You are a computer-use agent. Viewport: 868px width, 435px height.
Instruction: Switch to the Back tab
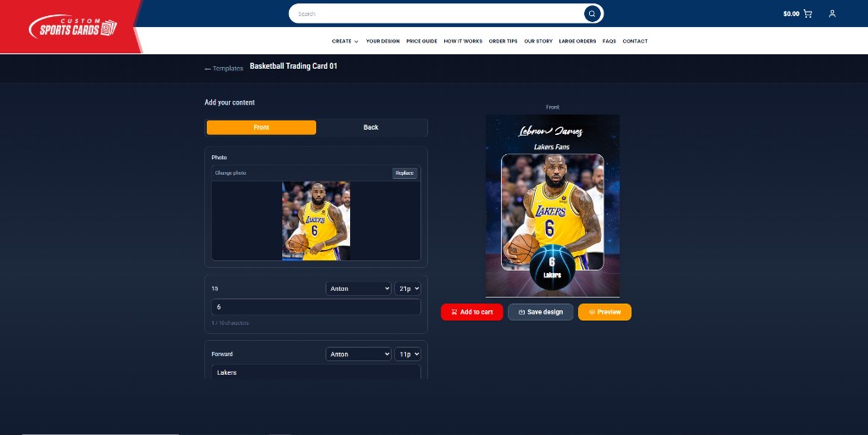tap(371, 127)
